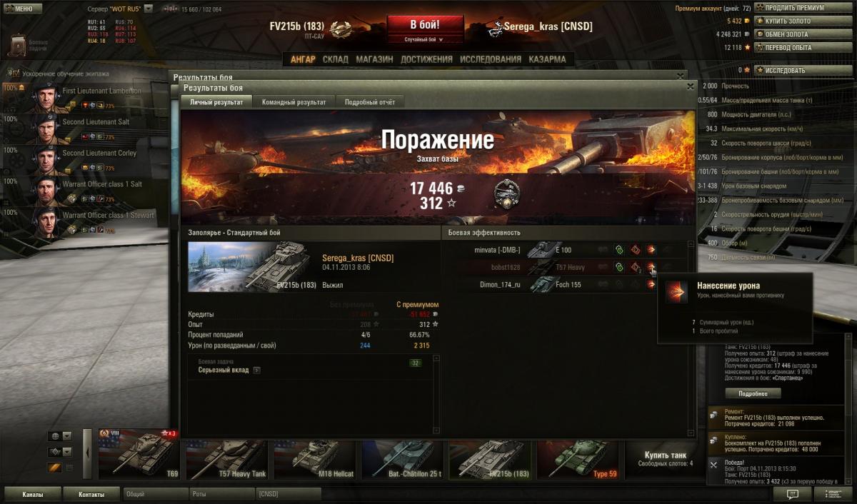Click the damage dealt icon for E 100
This screenshot has width=857, height=504.
pos(651,250)
